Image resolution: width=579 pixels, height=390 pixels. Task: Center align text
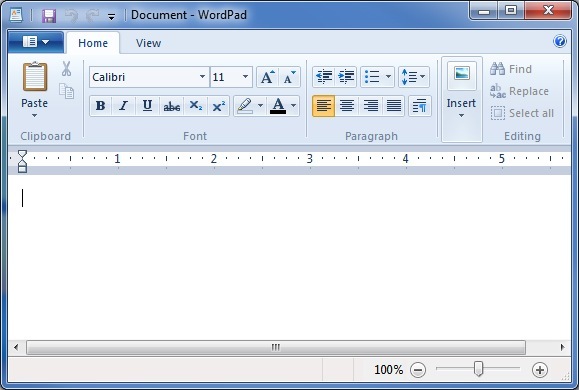coord(347,106)
